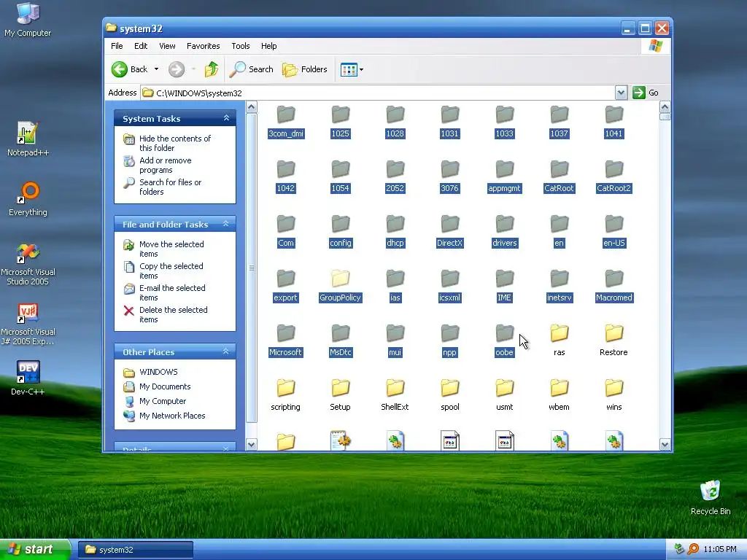Screen dimensions: 747x560
Task: Open the Favorites menu
Action: [x=204, y=46]
